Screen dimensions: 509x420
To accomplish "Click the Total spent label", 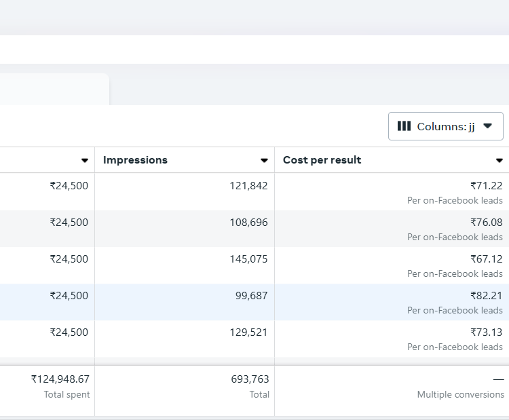I will point(67,394).
